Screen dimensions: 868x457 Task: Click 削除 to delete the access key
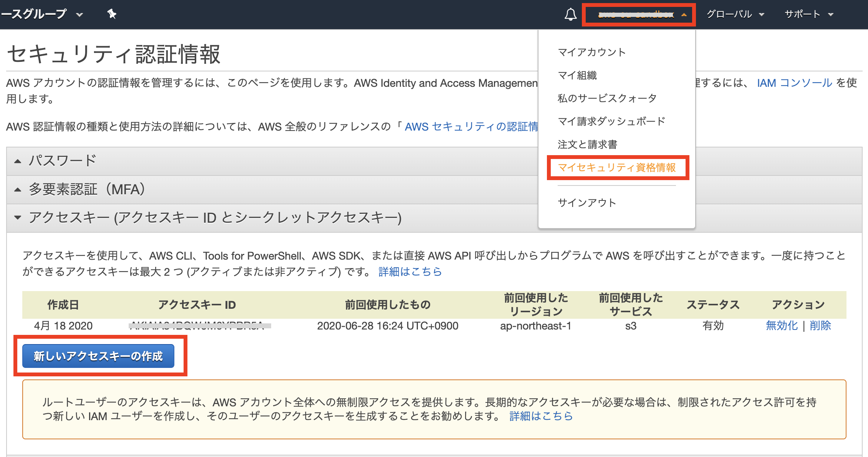[x=820, y=326]
